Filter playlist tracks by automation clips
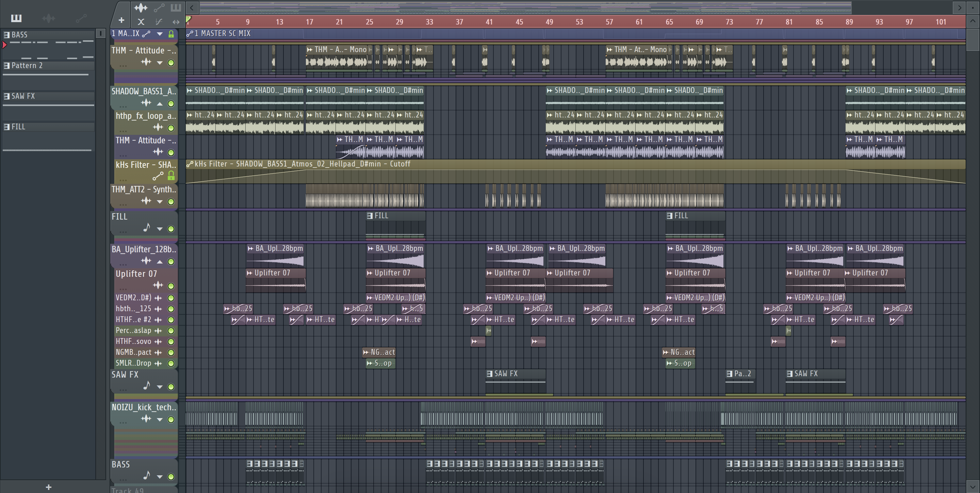This screenshot has width=980, height=493. coord(159,7)
